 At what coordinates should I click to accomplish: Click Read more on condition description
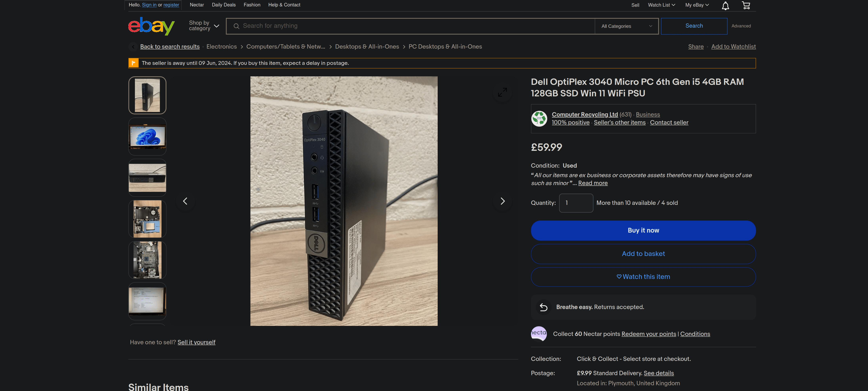click(x=593, y=183)
